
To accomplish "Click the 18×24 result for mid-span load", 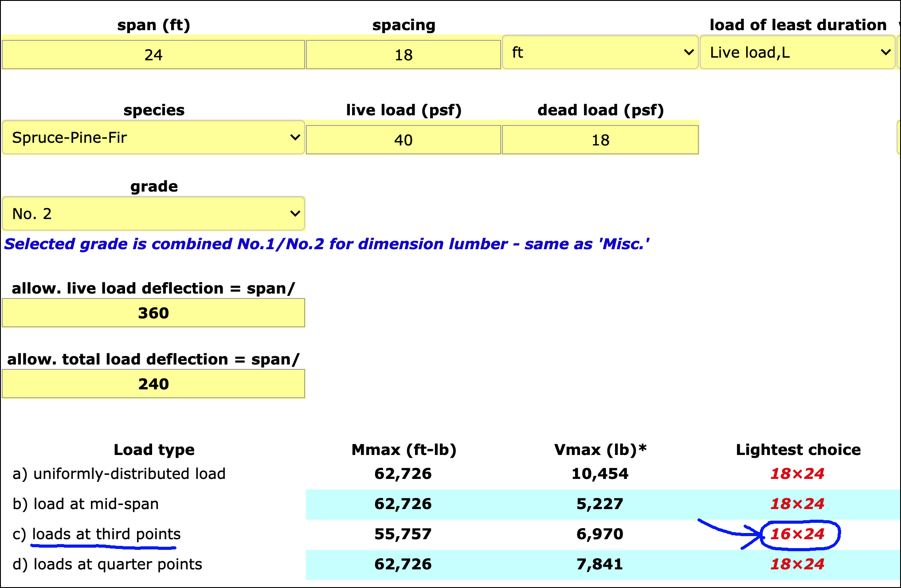I will pos(797,504).
